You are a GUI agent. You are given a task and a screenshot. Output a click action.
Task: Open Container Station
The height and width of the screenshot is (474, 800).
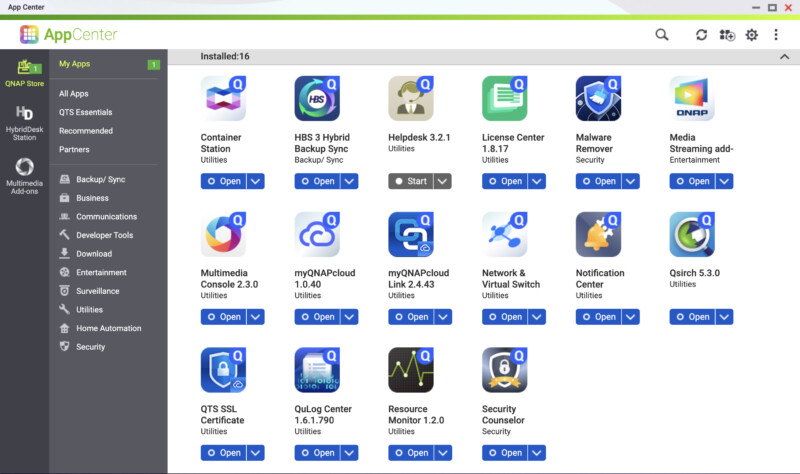tap(223, 181)
